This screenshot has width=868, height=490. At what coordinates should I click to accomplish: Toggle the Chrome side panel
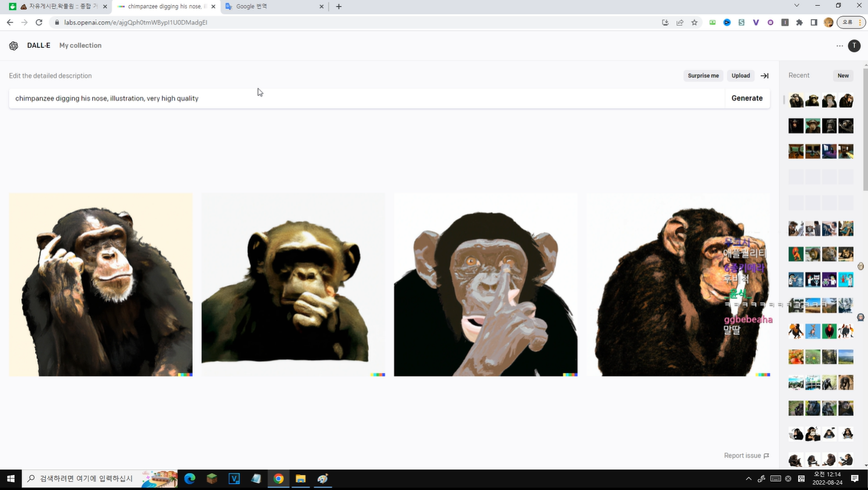point(814,23)
